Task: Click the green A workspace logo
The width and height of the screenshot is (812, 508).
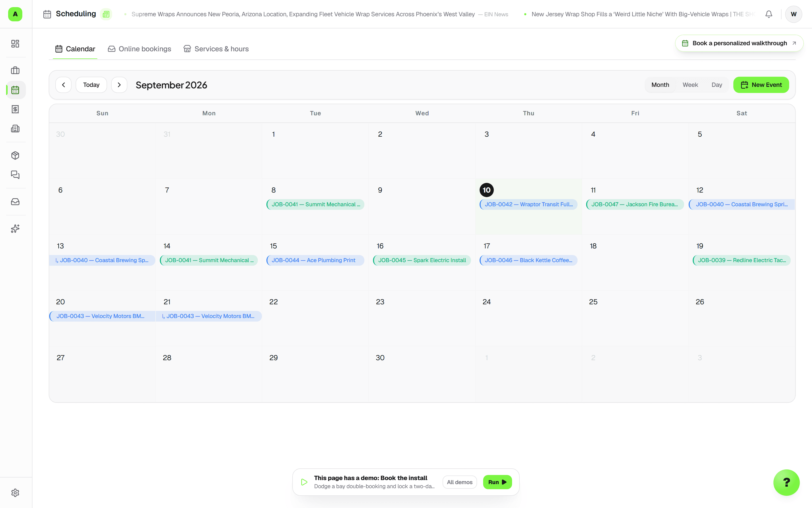Action: click(15, 14)
